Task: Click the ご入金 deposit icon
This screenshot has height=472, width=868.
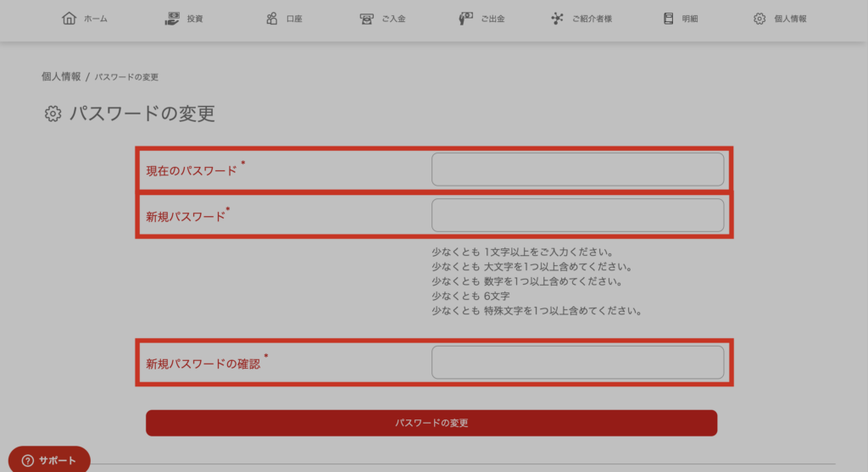Action: click(x=366, y=19)
